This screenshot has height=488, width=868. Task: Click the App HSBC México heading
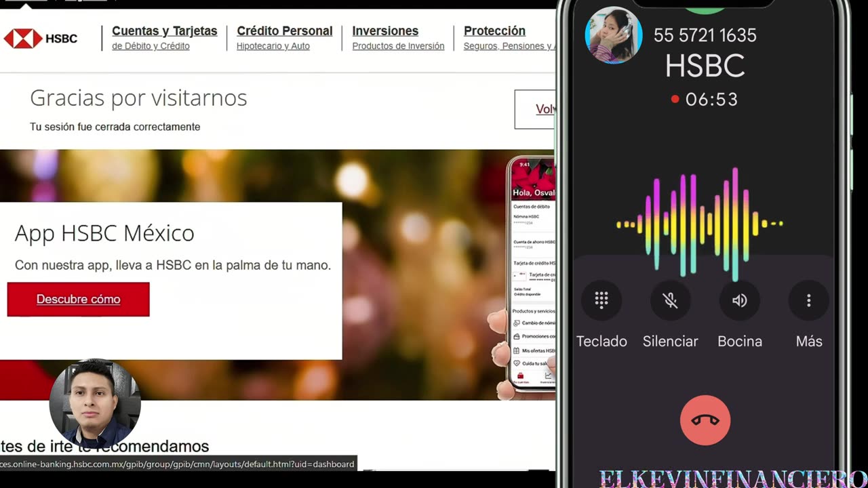coord(104,233)
